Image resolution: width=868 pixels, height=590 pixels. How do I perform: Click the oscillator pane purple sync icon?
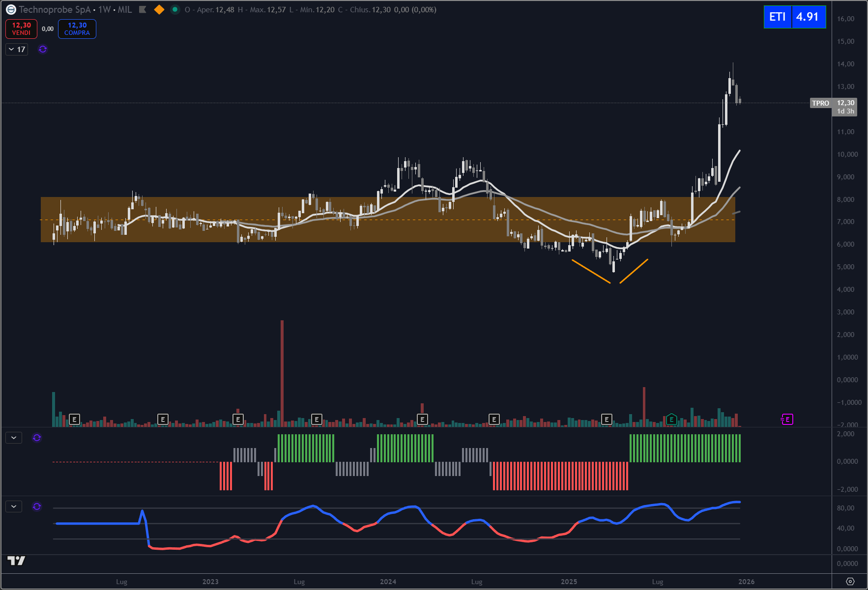(37, 506)
